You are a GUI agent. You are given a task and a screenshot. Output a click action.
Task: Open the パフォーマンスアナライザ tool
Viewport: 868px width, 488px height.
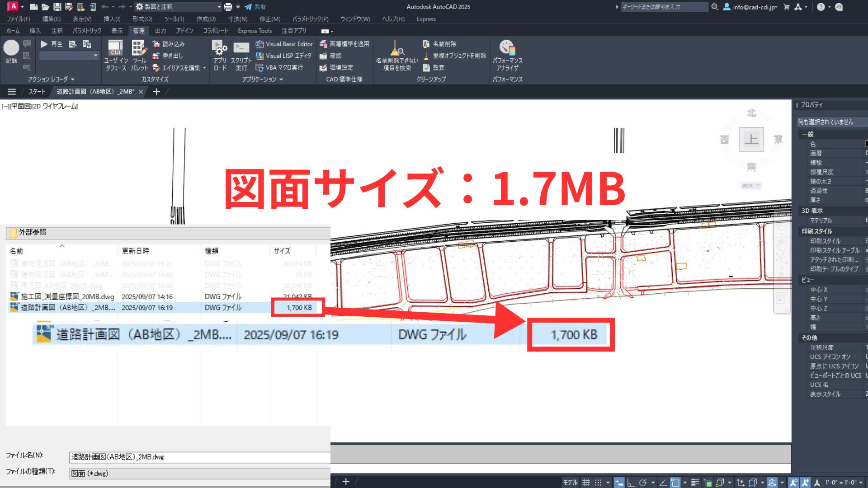(x=507, y=55)
